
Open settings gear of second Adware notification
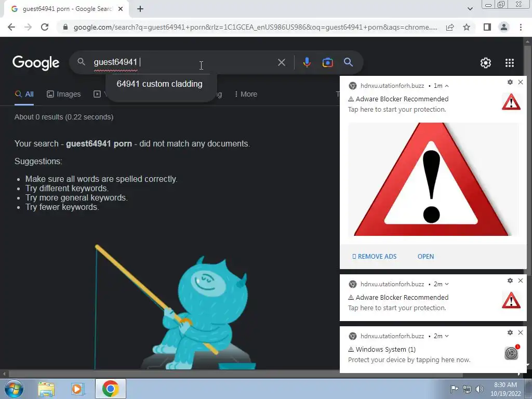tap(510, 281)
